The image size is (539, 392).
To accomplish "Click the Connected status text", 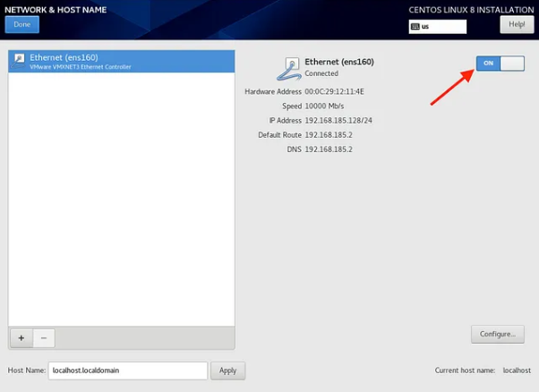I will (x=321, y=73).
